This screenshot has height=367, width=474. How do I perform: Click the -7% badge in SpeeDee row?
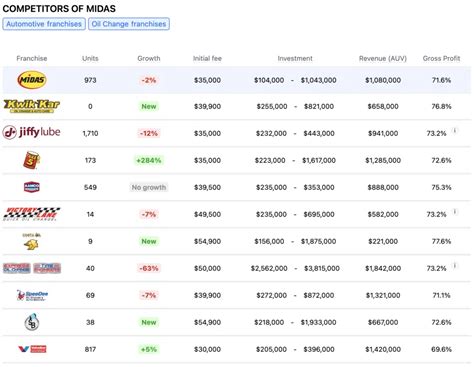click(x=149, y=295)
